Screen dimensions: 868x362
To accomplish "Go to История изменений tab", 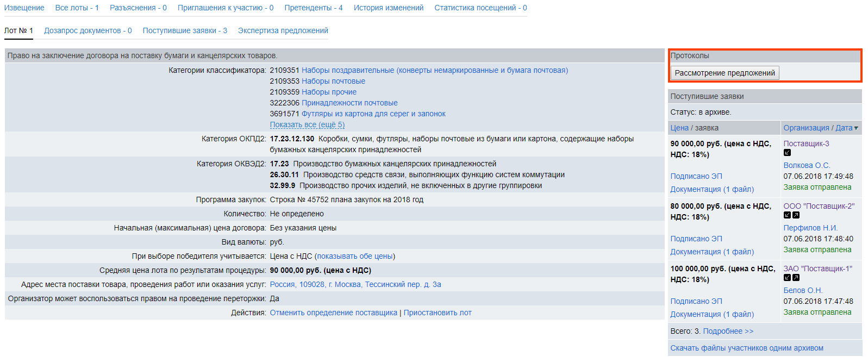I will (x=388, y=8).
